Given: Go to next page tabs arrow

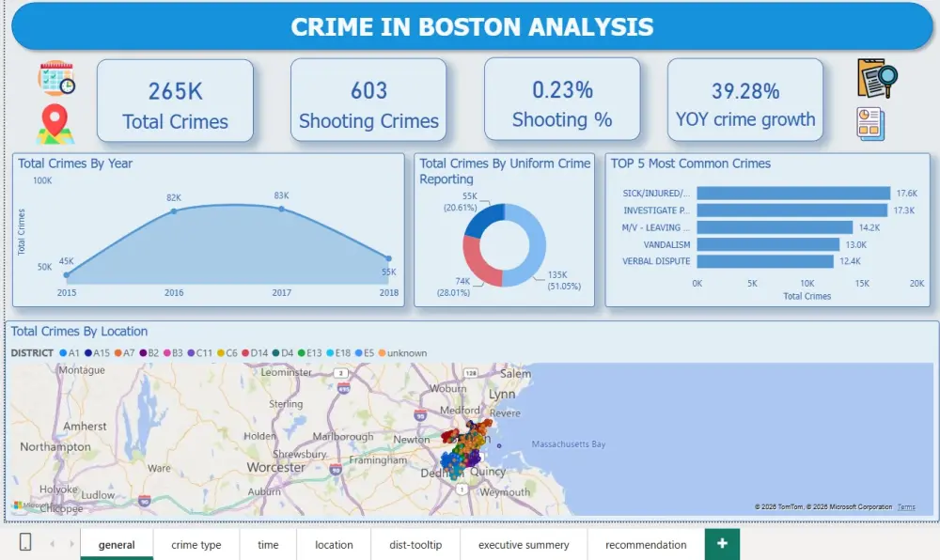Looking at the screenshot, I should (x=71, y=544).
